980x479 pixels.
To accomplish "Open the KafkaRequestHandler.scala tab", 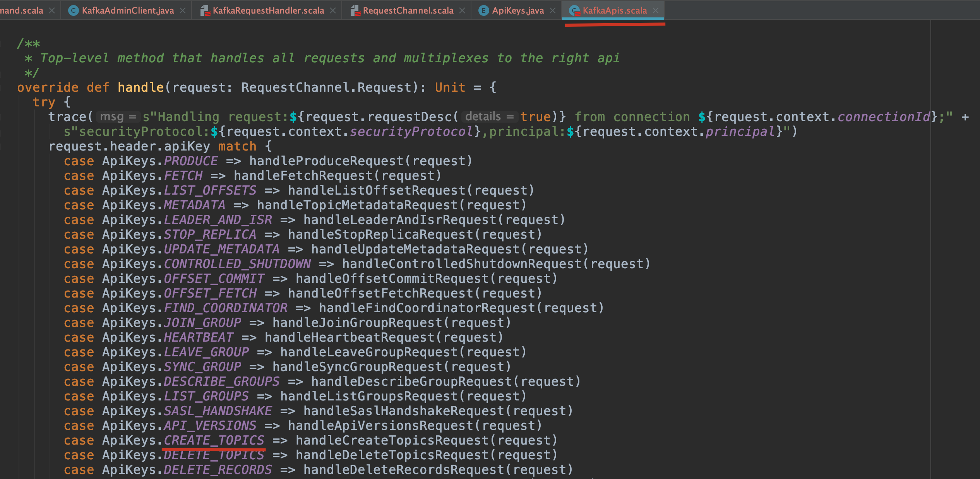I will [268, 11].
